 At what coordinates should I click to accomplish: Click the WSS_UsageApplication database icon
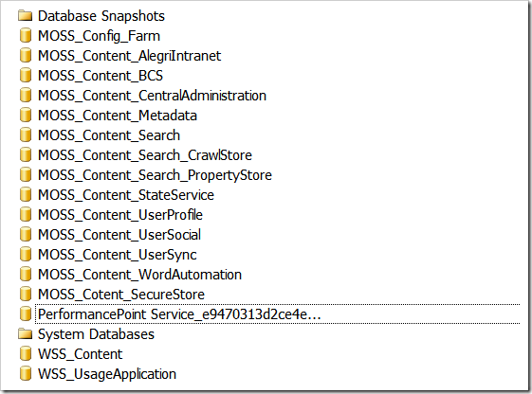coord(26,374)
